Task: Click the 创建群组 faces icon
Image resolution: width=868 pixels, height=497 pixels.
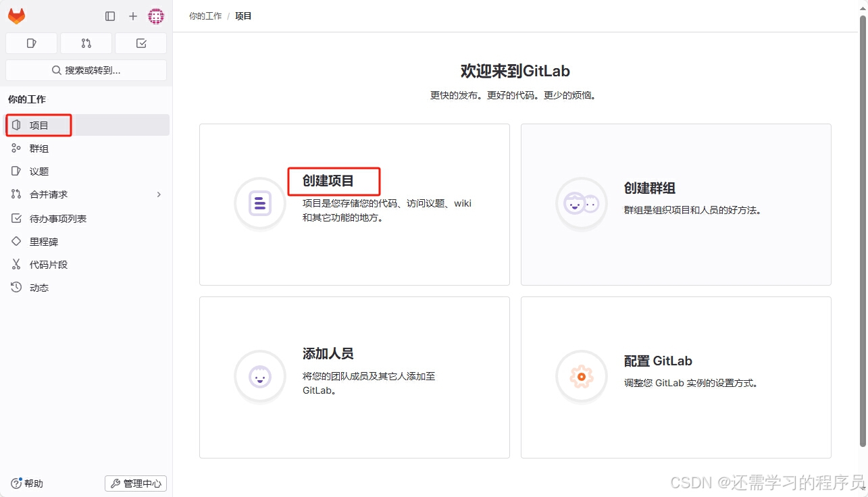Action: [582, 203]
